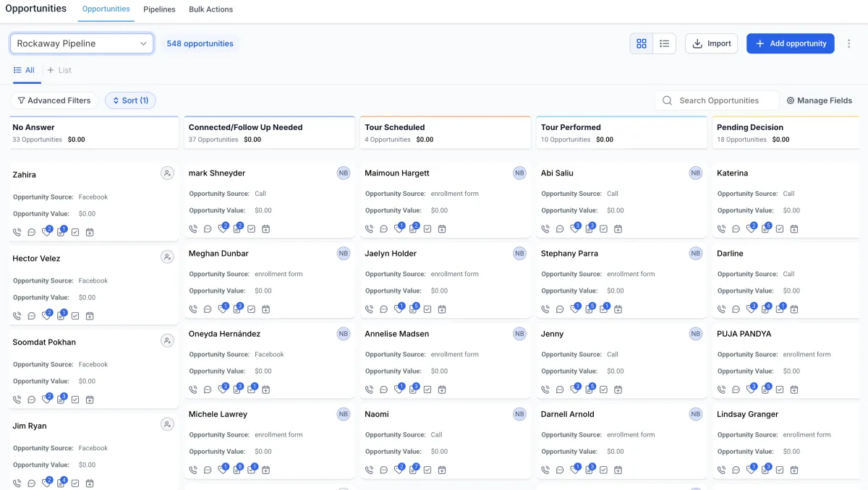Click the phone call icon on Zahira's card
Viewport: 868px width, 490px height.
[17, 233]
